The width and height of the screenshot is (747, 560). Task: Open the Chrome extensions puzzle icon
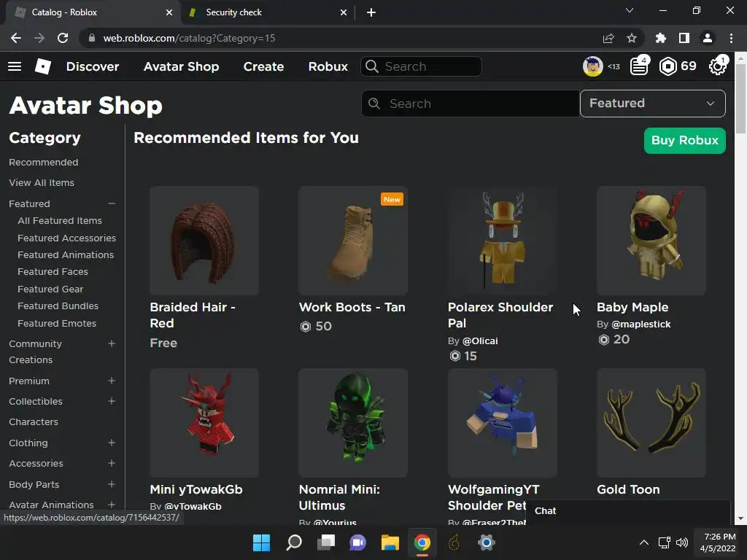(661, 38)
